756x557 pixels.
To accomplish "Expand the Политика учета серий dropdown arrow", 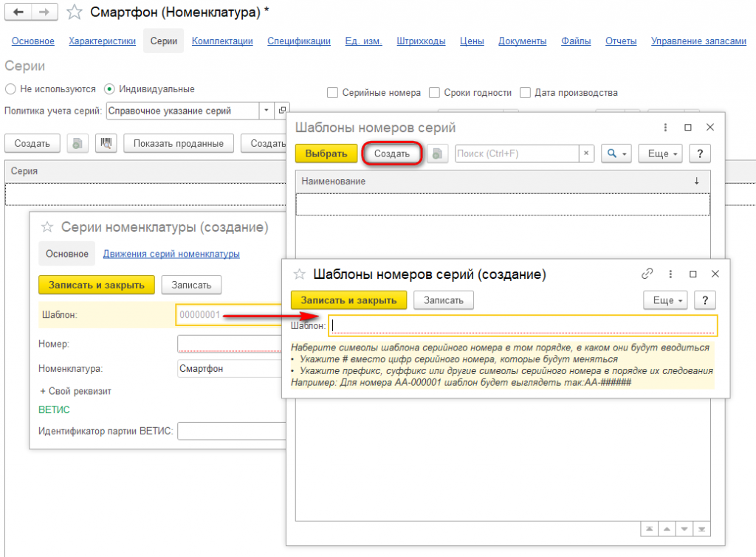I will point(266,111).
